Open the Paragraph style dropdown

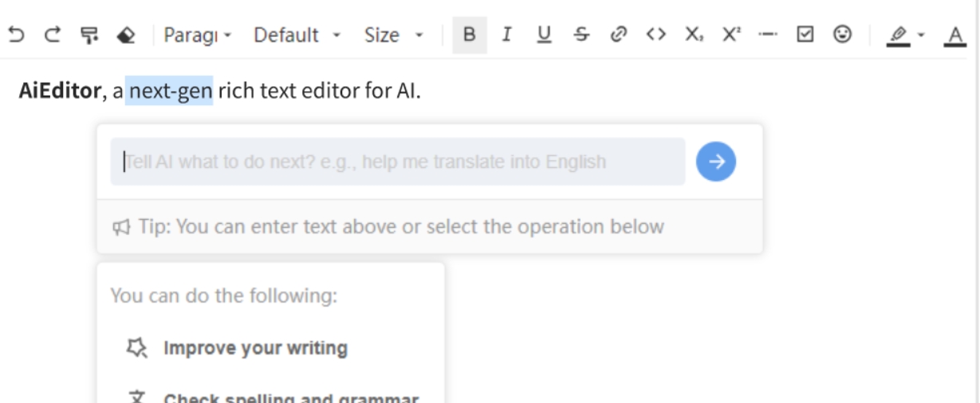(197, 35)
